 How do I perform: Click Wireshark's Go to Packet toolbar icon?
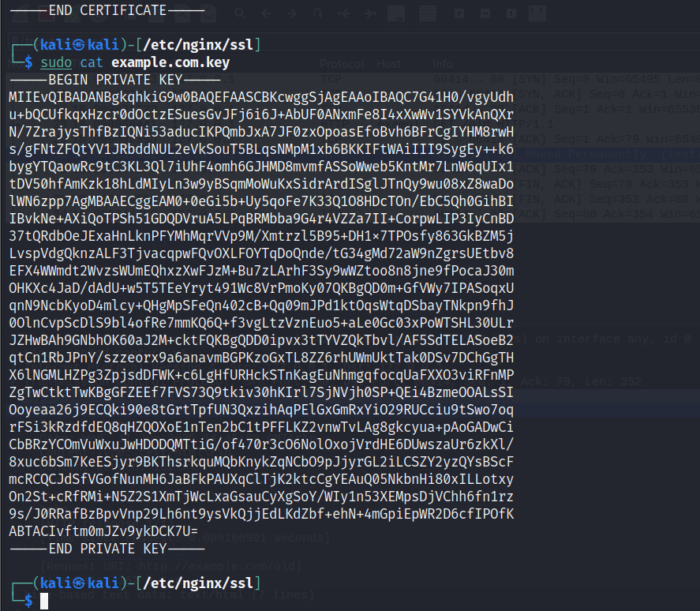coord(318,14)
